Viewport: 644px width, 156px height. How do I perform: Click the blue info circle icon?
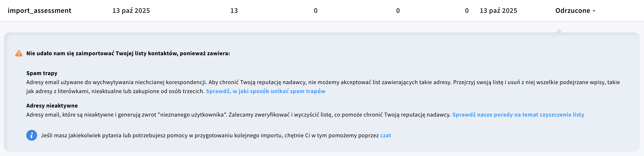tap(31, 135)
